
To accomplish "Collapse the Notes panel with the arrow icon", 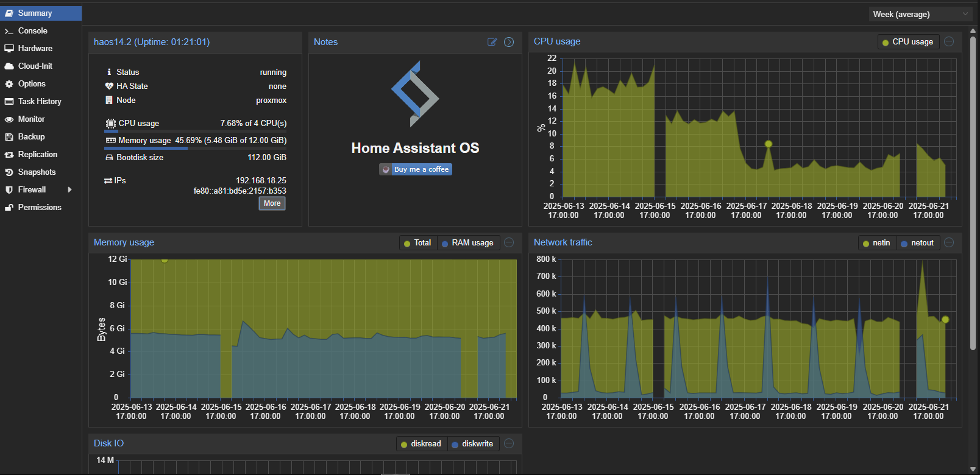I will coord(509,42).
